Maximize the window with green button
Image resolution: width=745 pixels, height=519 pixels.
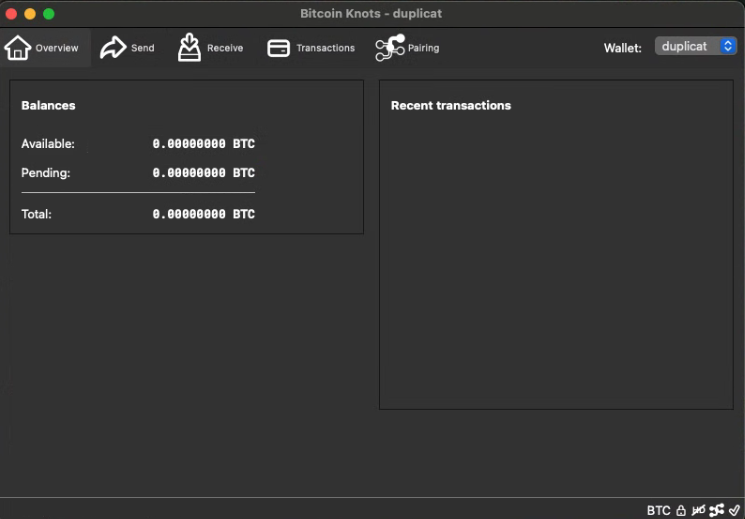click(48, 14)
